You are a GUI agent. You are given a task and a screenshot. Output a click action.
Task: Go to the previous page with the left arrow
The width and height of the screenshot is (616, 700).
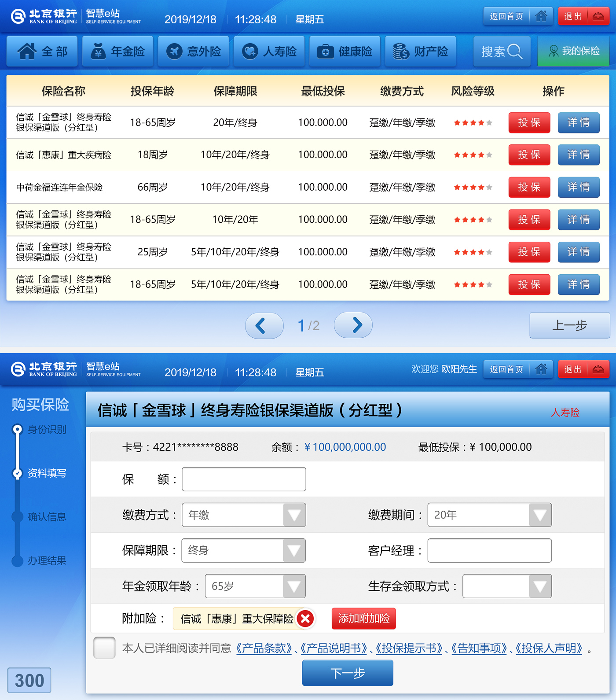[x=264, y=326]
